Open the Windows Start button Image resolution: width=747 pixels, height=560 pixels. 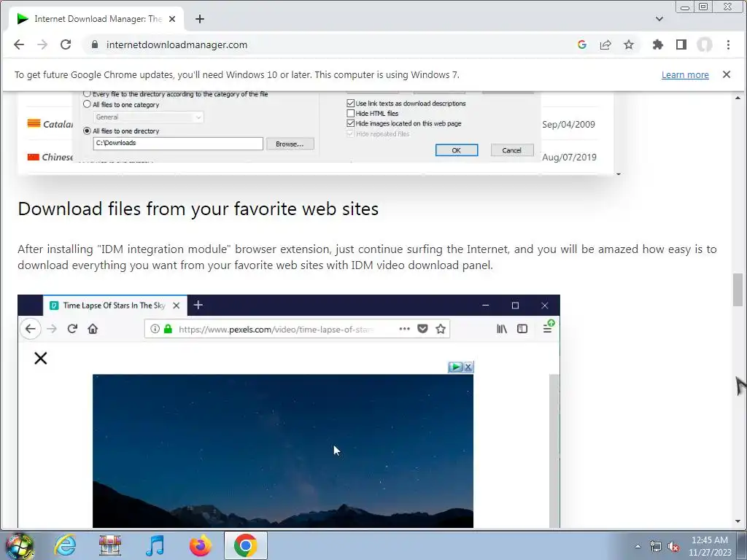20,545
